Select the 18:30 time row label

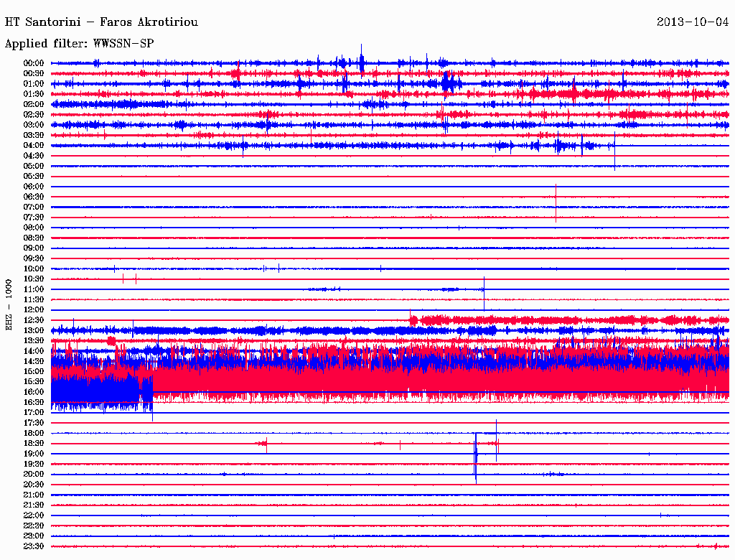tap(34, 444)
